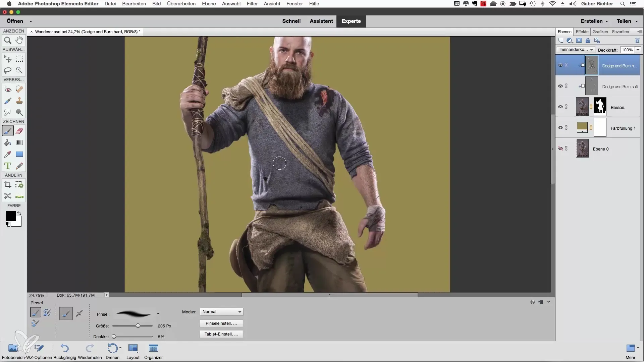This screenshot has height=362, width=644.
Task: Show the hidden Ebene 0 layer
Action: pyautogui.click(x=560, y=148)
